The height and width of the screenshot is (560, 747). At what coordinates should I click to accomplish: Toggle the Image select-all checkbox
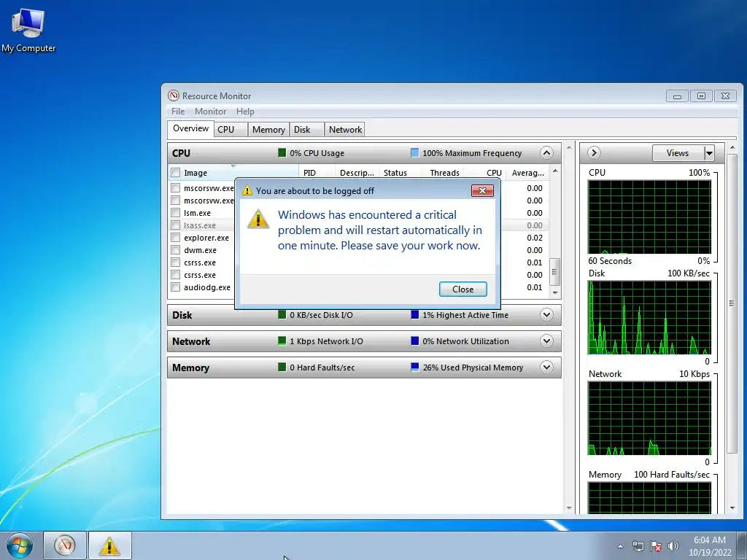point(175,172)
